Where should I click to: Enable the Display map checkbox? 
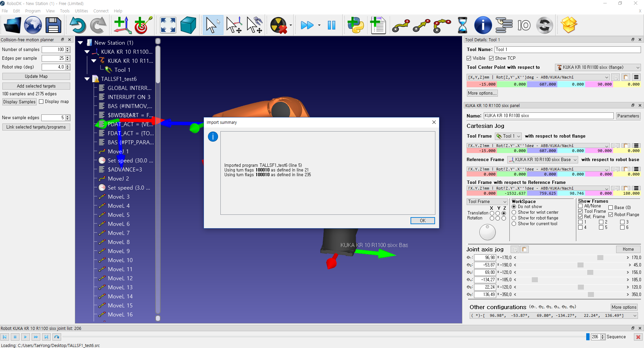tap(41, 102)
